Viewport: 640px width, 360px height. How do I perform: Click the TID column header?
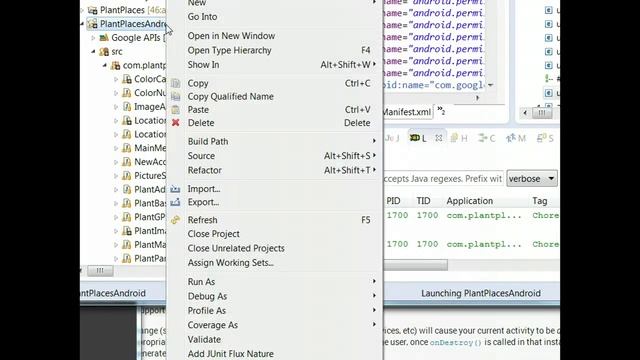423,201
